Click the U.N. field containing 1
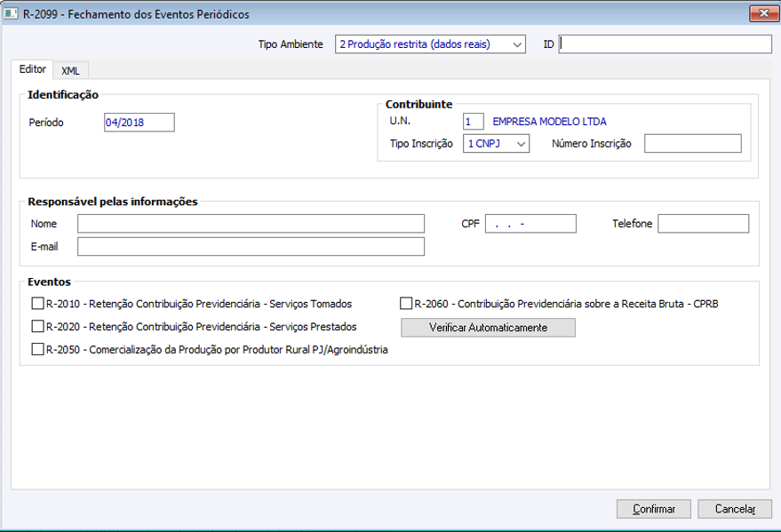 pos(474,122)
